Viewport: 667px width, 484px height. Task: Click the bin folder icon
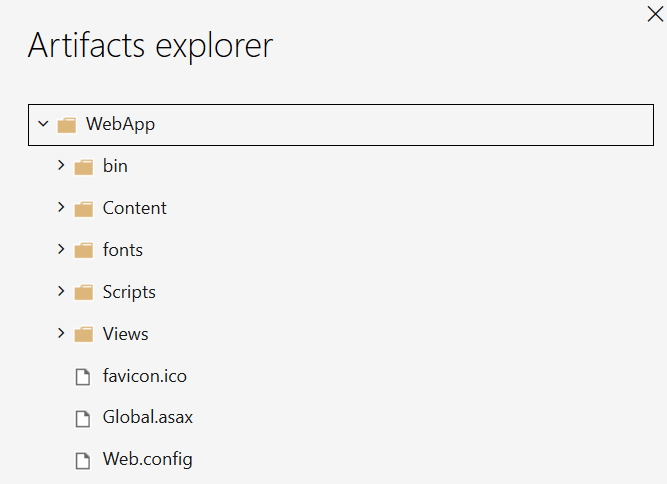coord(84,167)
